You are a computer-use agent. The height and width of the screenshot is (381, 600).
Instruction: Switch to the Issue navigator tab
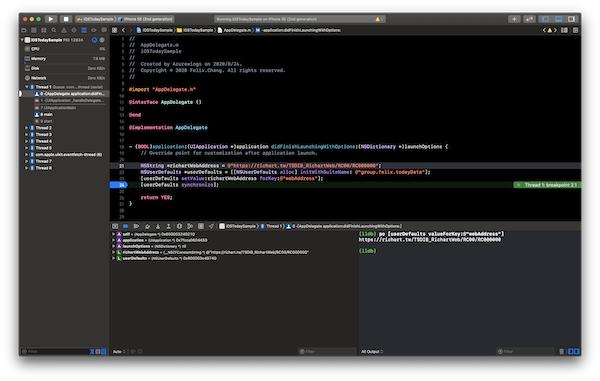64,30
